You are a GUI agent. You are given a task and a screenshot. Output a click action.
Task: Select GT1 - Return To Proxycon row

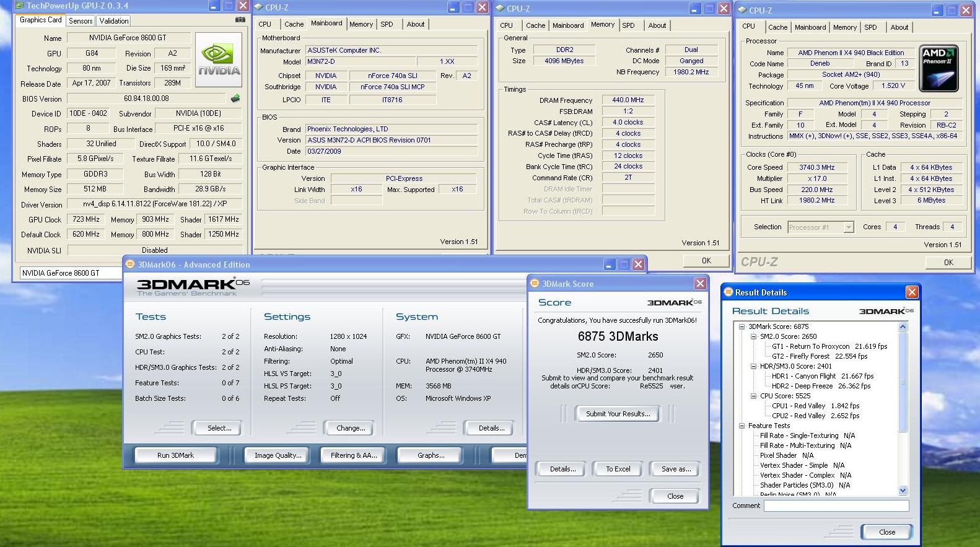(x=829, y=346)
